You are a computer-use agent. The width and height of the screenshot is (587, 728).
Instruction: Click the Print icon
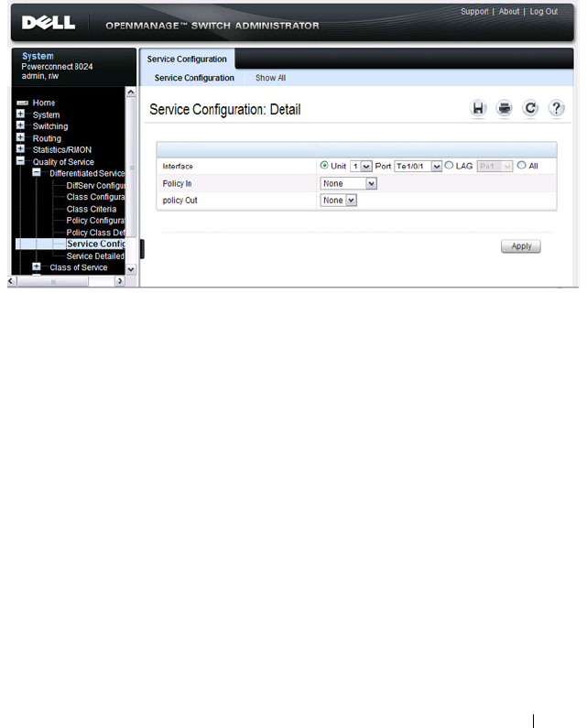pos(504,108)
